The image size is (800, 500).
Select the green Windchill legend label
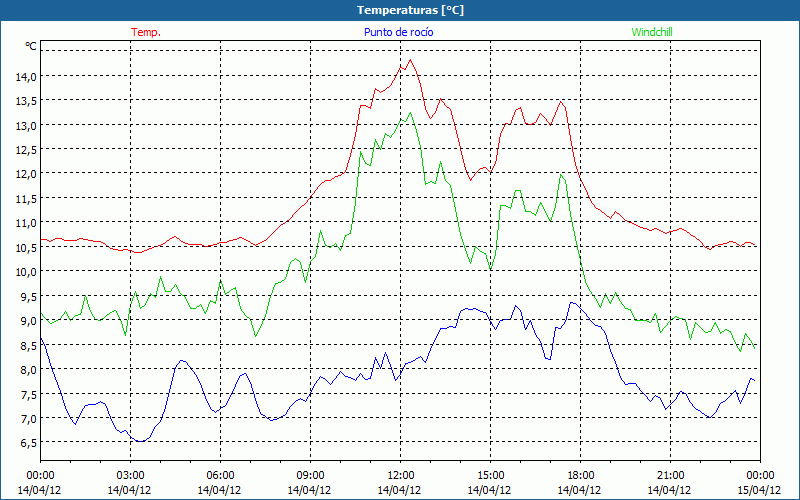[x=652, y=32]
